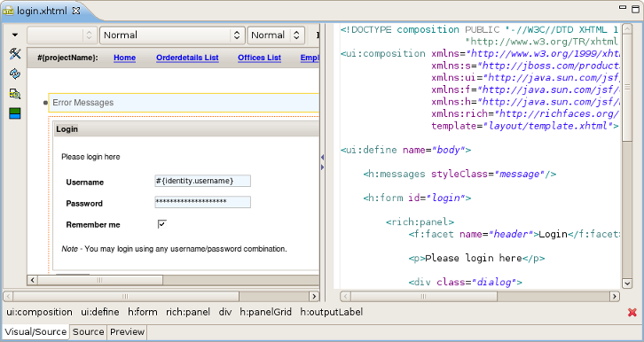Click the visual pane inner scroll-left arrow
The width and height of the screenshot is (644, 342).
click(32, 281)
